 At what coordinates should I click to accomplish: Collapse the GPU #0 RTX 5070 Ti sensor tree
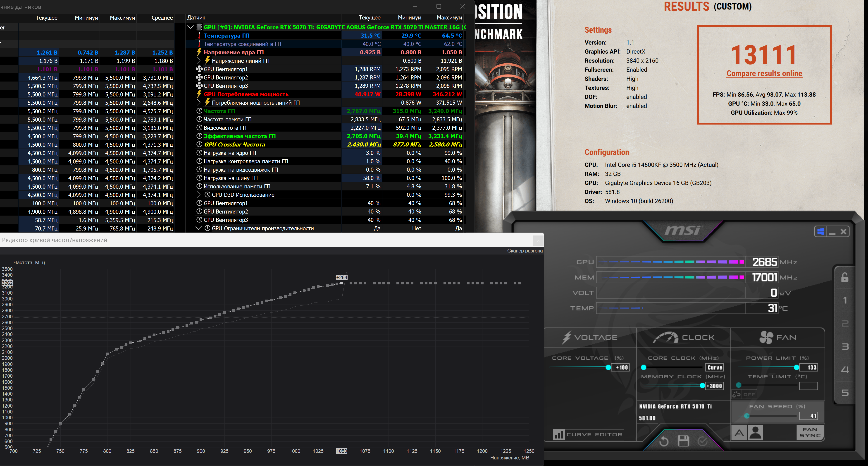point(190,27)
